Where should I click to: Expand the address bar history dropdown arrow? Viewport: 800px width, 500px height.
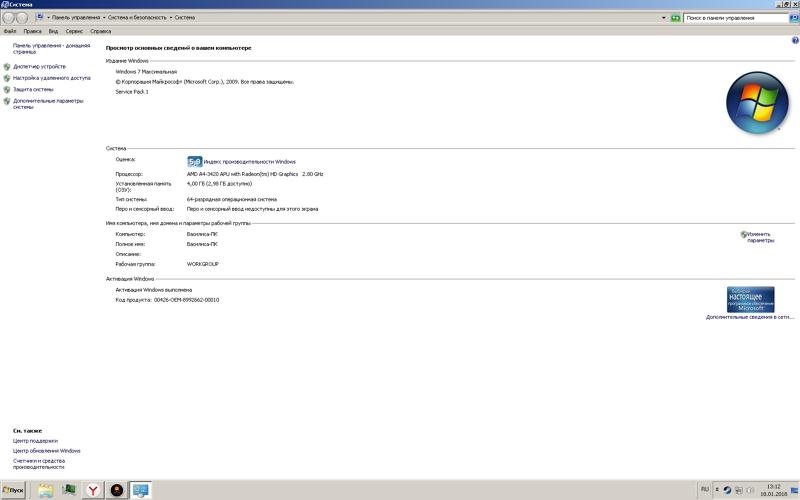click(x=664, y=18)
